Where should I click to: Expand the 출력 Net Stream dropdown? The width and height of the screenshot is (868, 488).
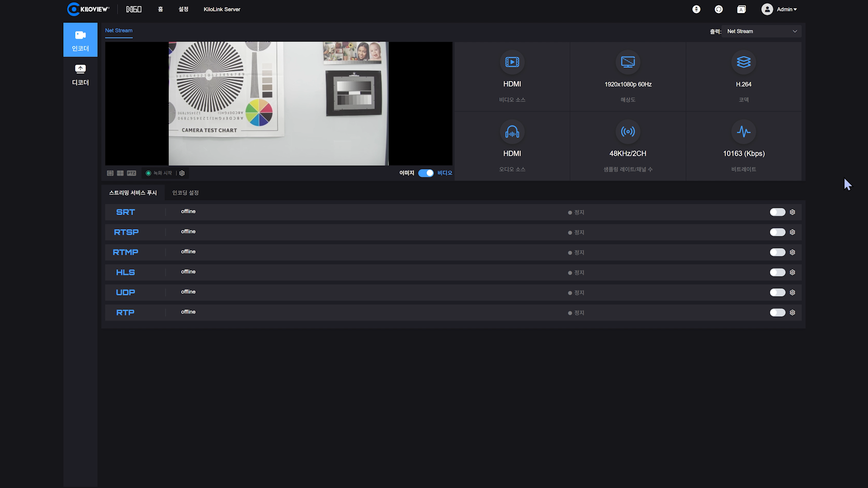click(762, 31)
